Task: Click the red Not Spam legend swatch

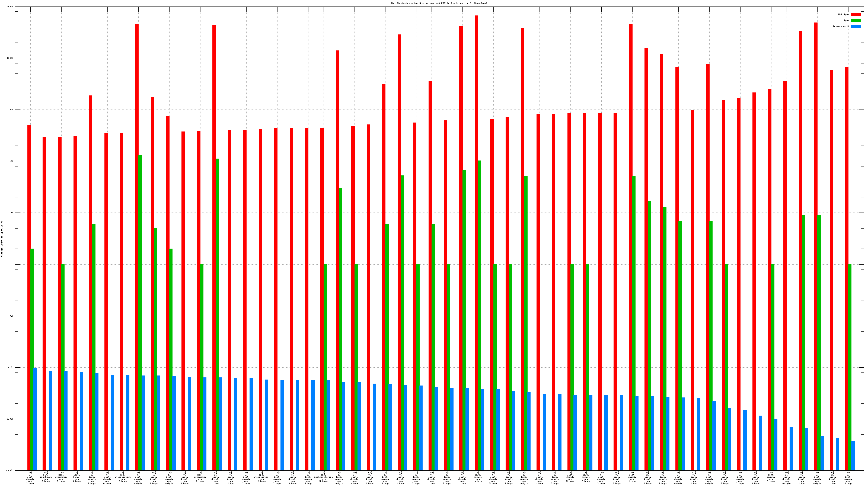Action: point(856,14)
